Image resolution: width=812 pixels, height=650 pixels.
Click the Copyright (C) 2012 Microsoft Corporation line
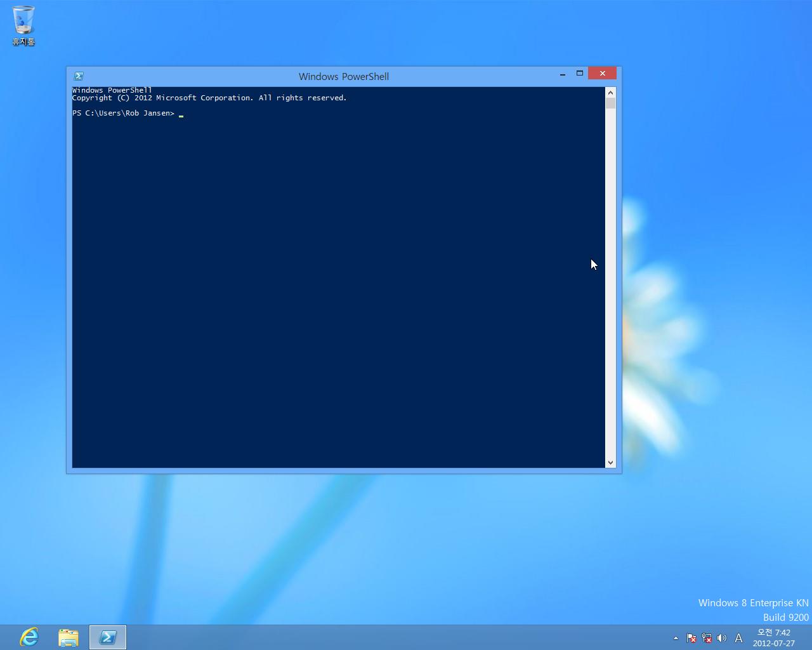209,98
